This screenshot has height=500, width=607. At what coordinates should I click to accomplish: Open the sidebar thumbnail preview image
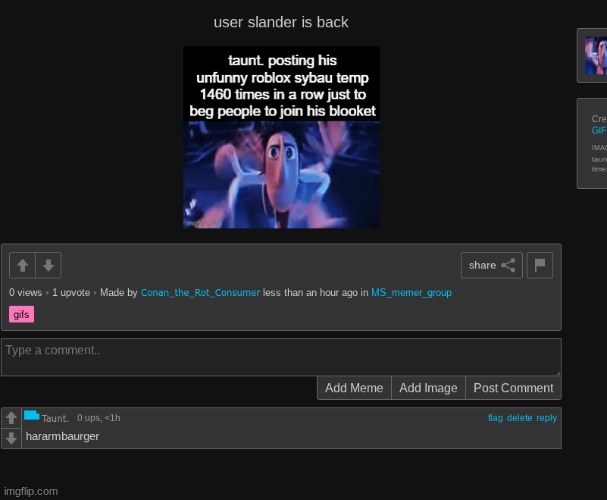pos(596,56)
